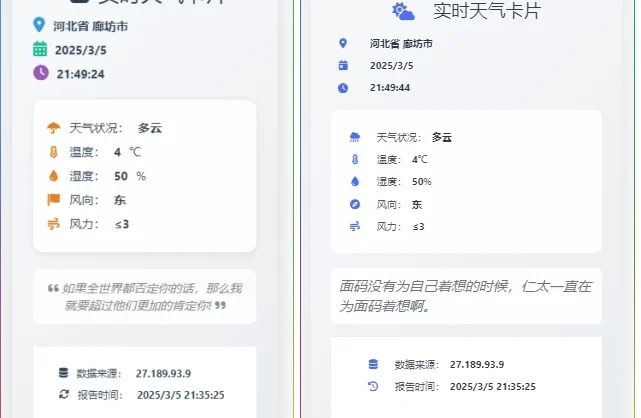
Task: Click the 多云 value in right card
Action: coord(442,137)
